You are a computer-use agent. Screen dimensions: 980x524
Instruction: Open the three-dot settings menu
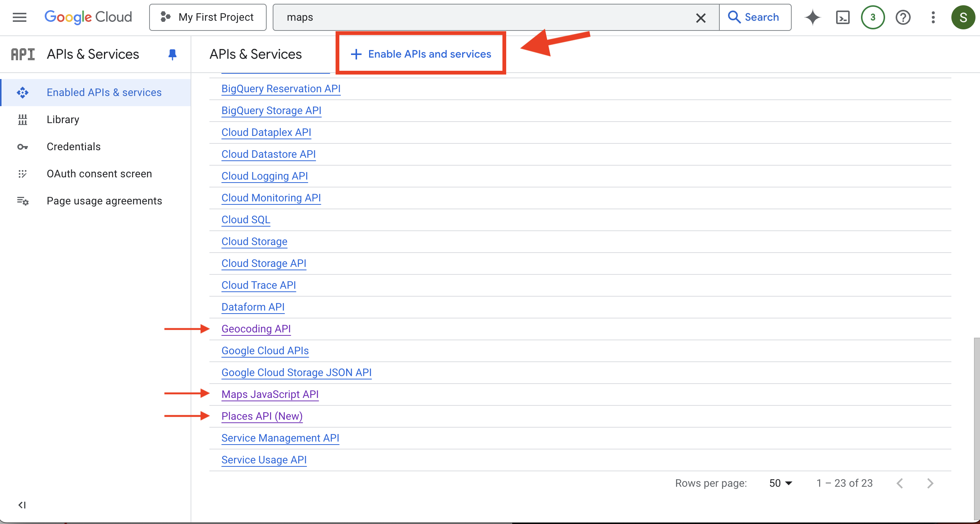click(933, 17)
